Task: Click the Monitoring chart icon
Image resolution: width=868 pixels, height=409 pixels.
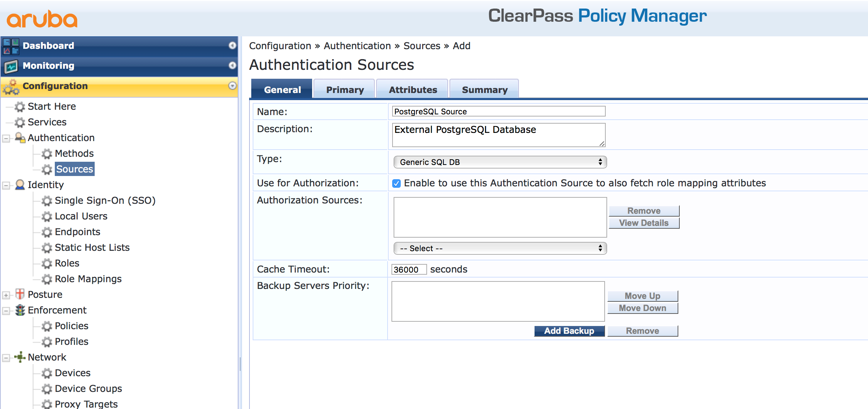Action: [x=11, y=66]
